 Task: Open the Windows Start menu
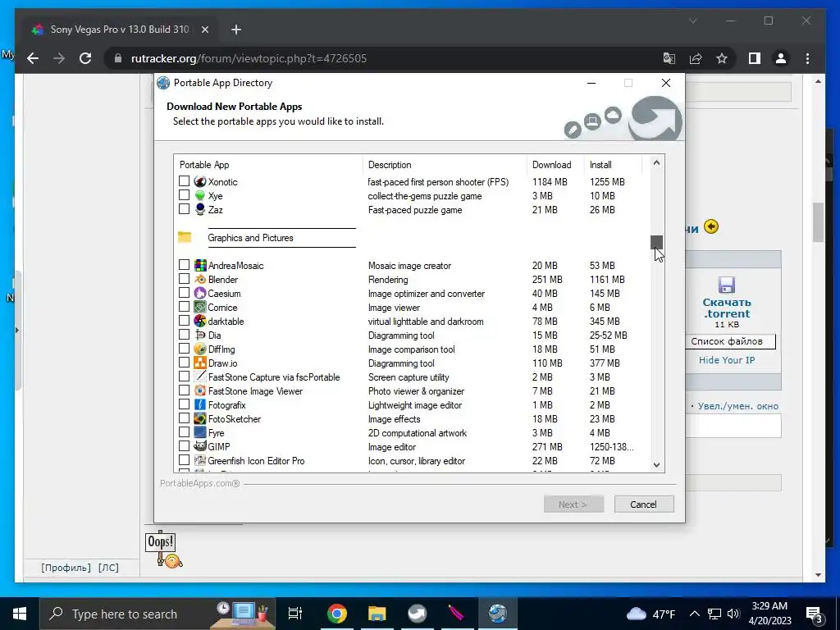click(20, 614)
